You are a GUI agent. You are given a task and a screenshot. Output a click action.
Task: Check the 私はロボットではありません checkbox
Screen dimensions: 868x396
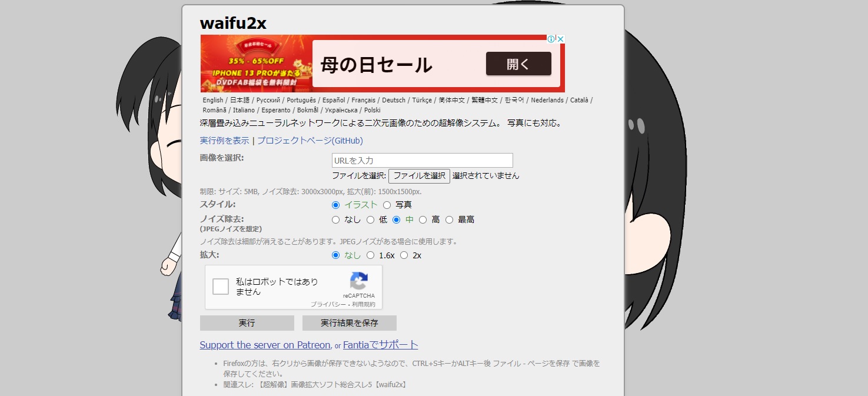coord(221,287)
